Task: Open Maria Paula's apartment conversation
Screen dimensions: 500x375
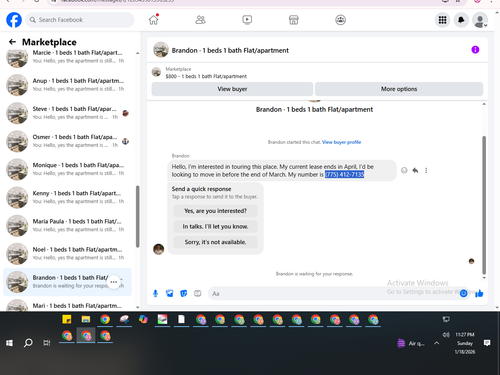Action: click(x=67, y=225)
